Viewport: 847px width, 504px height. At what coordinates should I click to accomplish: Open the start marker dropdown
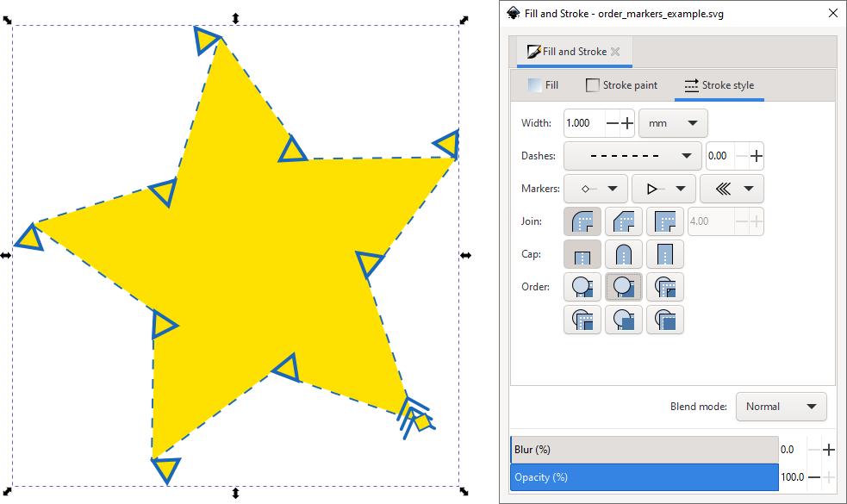pos(595,189)
